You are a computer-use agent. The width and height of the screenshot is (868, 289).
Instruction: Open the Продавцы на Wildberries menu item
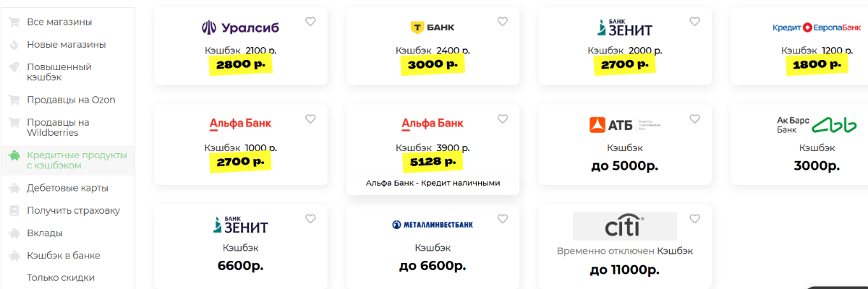(x=58, y=127)
